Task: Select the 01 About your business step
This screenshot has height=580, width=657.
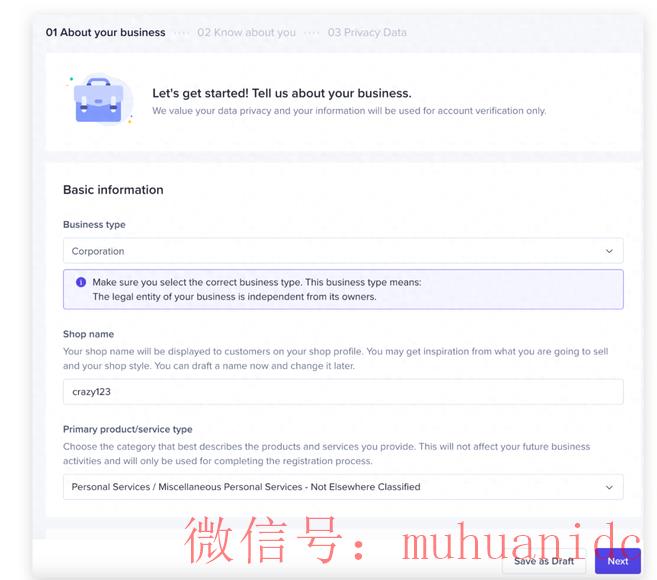Action: pyautogui.click(x=106, y=33)
